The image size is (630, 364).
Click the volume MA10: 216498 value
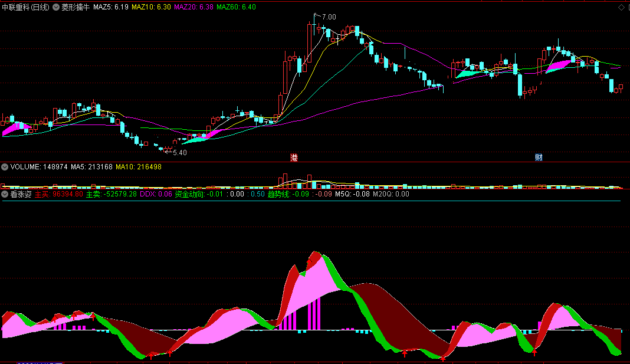[139, 167]
